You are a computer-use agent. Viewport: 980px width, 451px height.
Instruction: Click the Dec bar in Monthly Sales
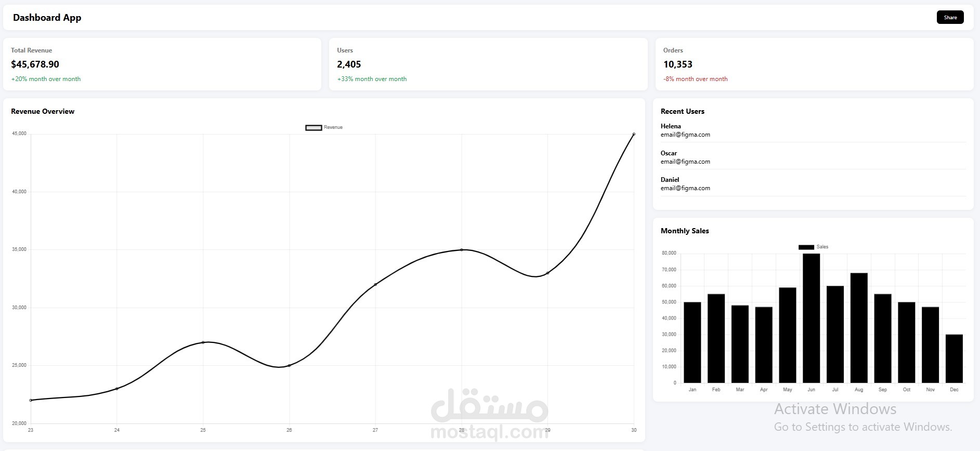pos(954,359)
